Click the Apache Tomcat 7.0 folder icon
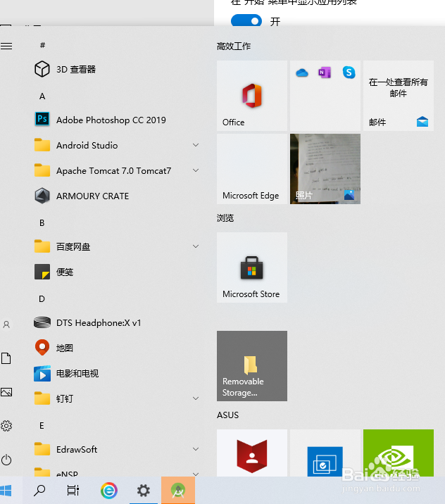 42,170
